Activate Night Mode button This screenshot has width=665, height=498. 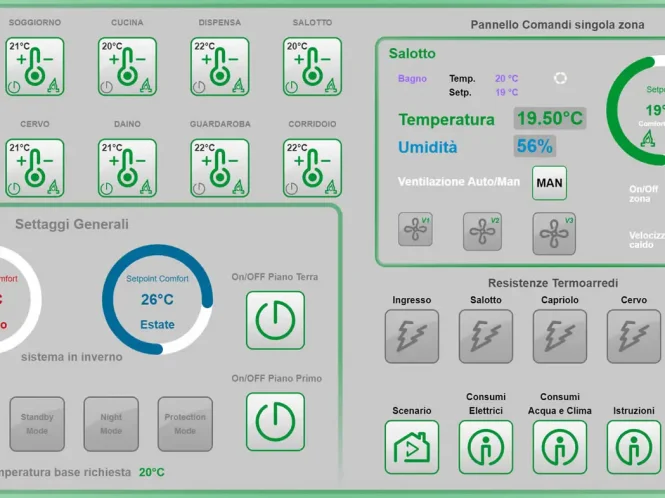pos(111,424)
